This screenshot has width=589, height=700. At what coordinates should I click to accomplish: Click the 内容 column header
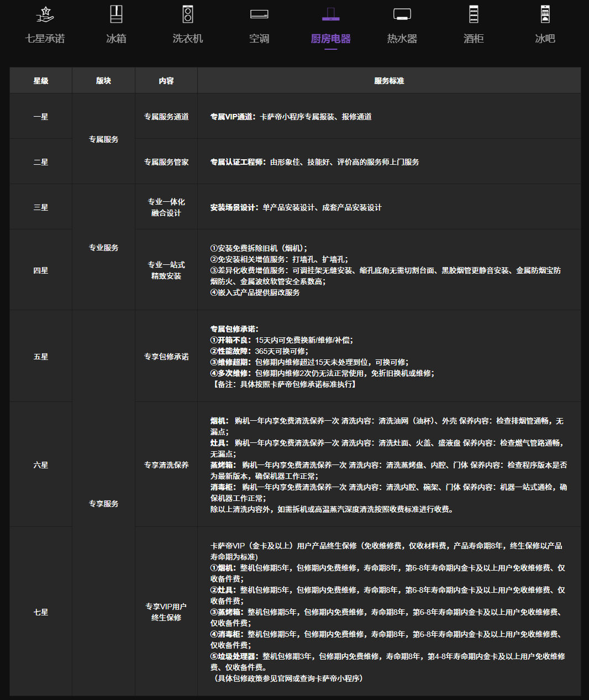pyautogui.click(x=166, y=81)
